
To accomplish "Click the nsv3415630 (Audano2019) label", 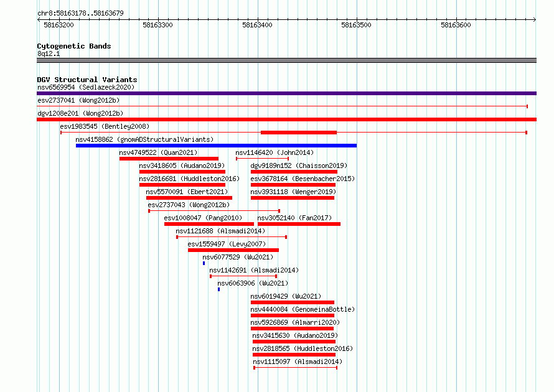I will click(x=295, y=335).
